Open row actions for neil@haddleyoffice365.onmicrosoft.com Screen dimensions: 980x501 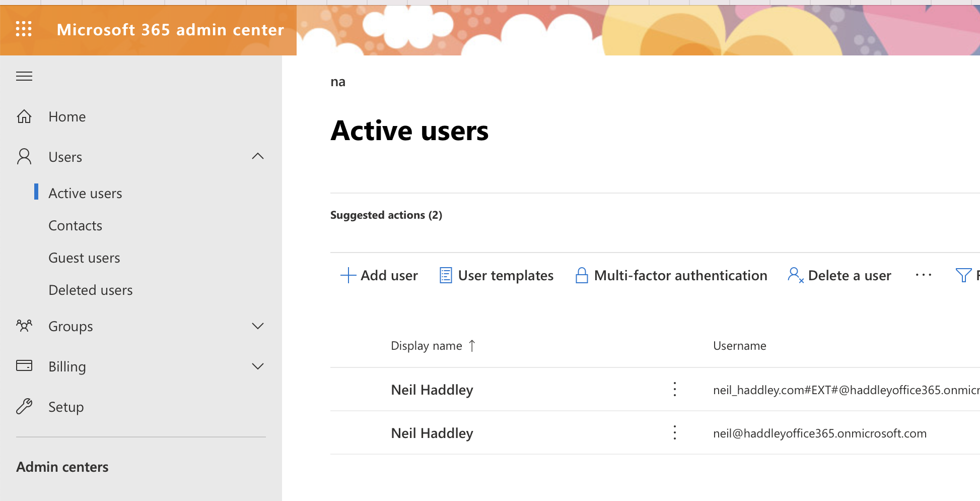click(674, 432)
